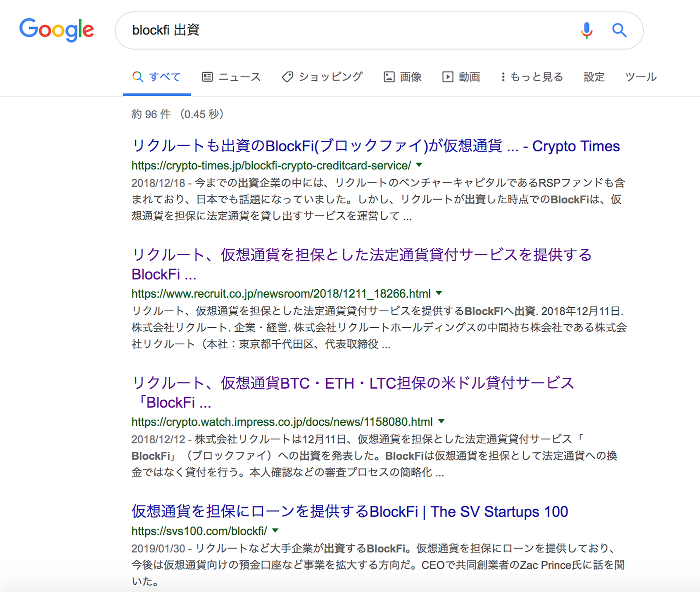Open 設定 settings menu
Viewport: 700px width, 592px height.
click(x=594, y=77)
